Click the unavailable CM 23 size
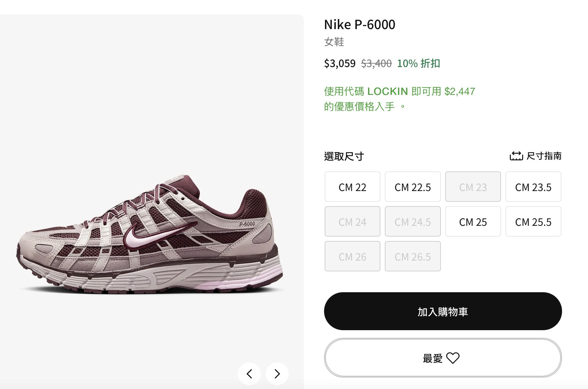The height and width of the screenshot is (389, 588). click(473, 187)
